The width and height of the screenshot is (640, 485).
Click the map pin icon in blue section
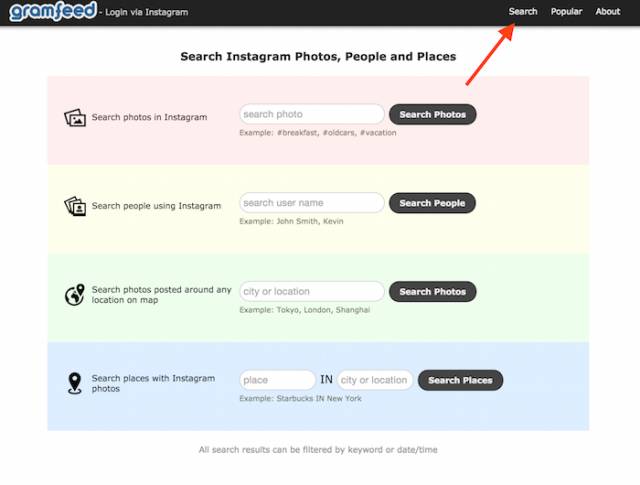tap(75, 383)
